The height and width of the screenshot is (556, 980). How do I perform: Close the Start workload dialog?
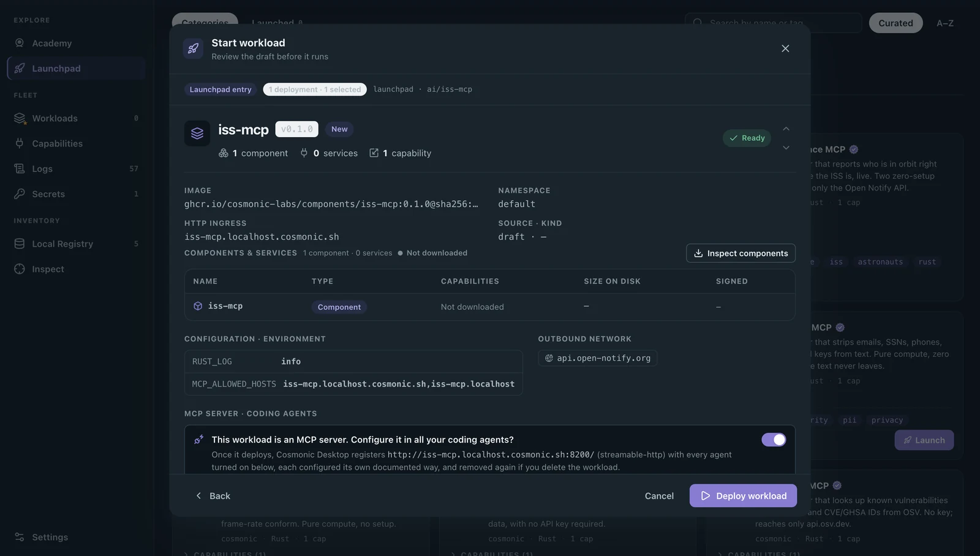(x=785, y=48)
